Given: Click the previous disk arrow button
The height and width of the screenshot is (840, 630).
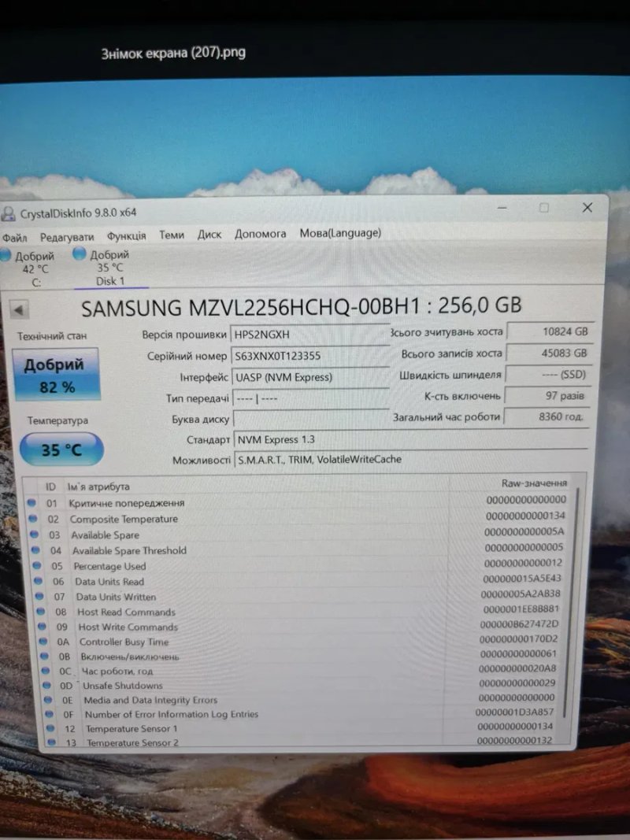Looking at the screenshot, I should (19, 309).
